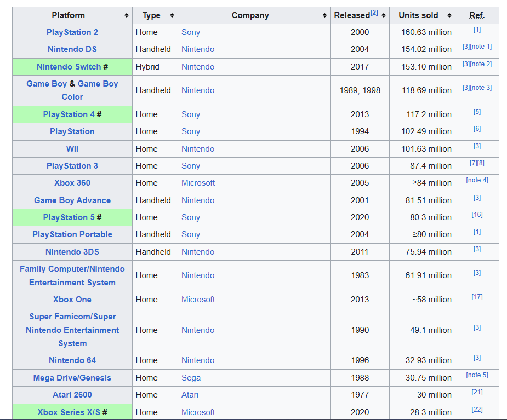Follow citation [16] for PlayStation 5
The height and width of the screenshot is (420, 507).
(x=477, y=215)
